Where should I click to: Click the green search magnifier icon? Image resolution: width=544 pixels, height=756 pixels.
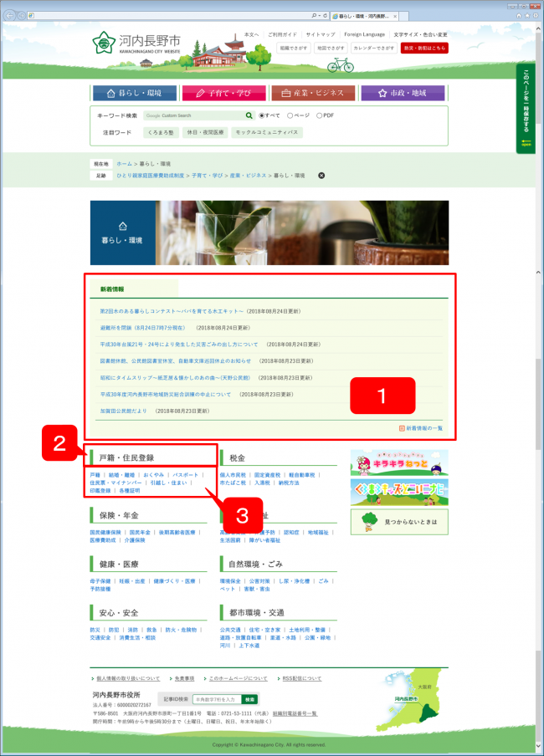(x=249, y=115)
